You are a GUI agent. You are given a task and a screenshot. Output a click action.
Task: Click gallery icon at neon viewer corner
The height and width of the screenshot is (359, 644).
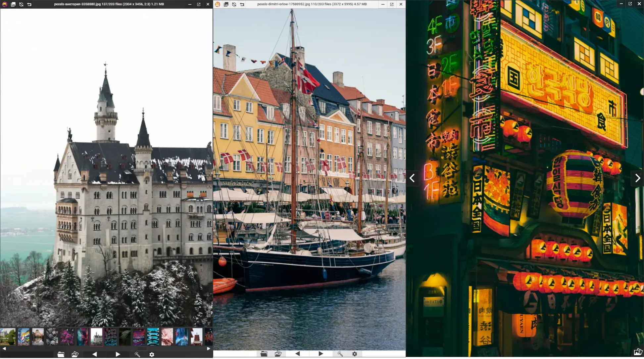tap(638, 352)
